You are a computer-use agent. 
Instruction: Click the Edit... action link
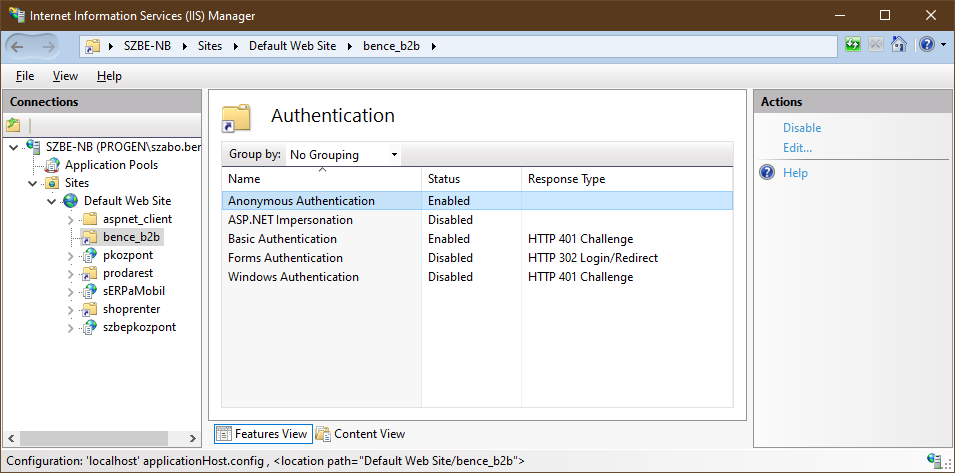797,148
